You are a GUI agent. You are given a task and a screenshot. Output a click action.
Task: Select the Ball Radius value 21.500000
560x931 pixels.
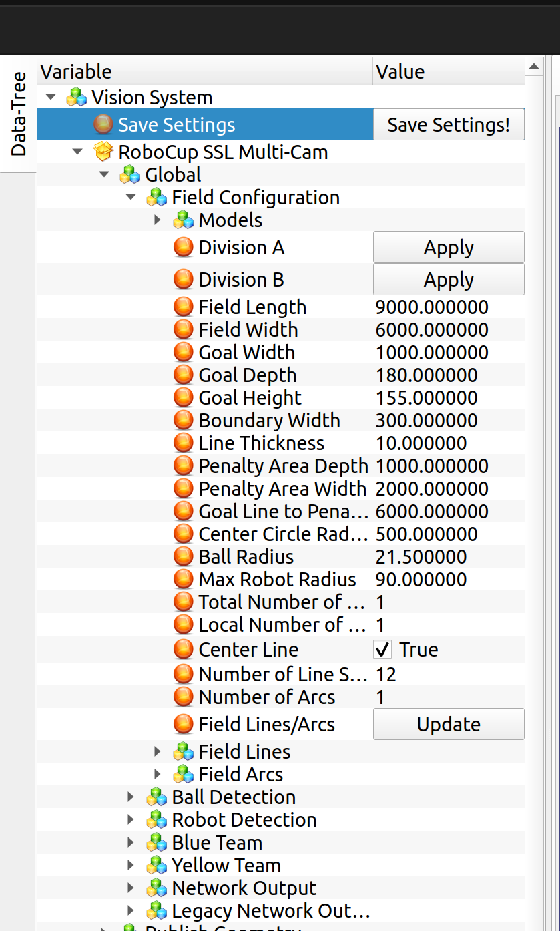421,557
